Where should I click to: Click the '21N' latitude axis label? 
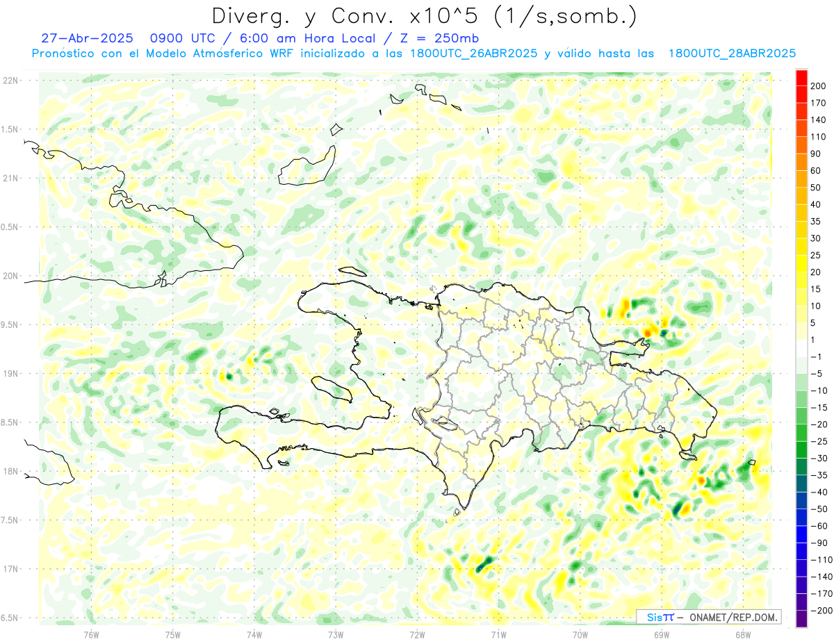(x=10, y=178)
